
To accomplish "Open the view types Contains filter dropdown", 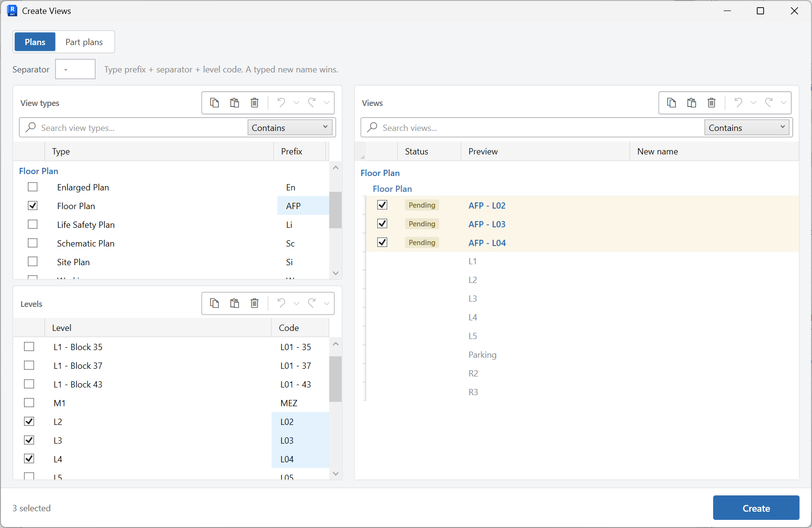I will (x=290, y=128).
